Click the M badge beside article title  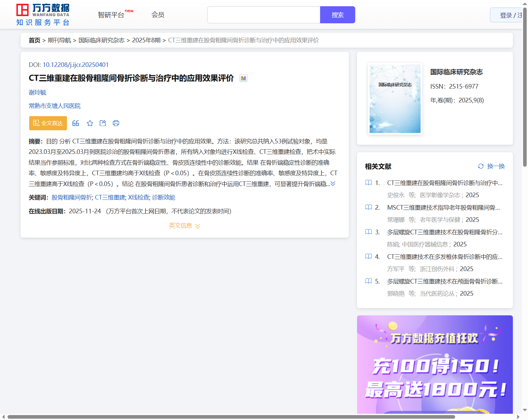coord(243,78)
